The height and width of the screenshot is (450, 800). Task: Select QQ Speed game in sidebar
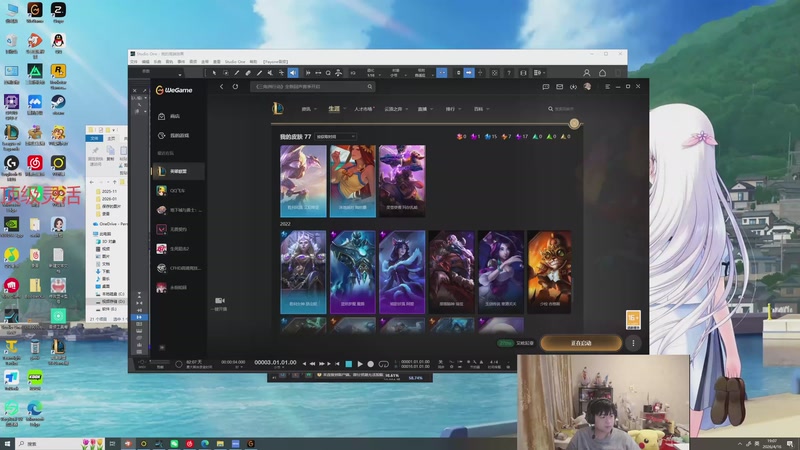click(x=179, y=191)
